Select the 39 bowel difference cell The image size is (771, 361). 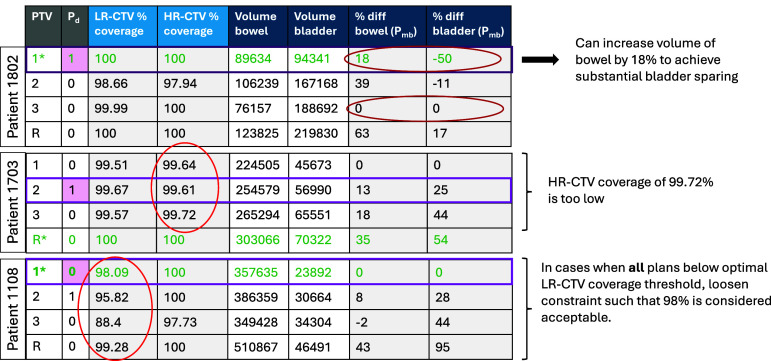click(x=387, y=84)
